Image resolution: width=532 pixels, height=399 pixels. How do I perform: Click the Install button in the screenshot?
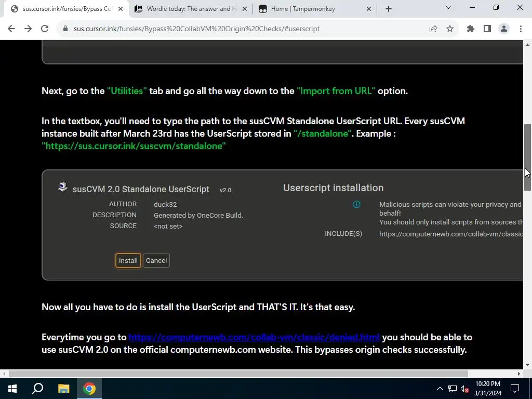[x=128, y=261]
